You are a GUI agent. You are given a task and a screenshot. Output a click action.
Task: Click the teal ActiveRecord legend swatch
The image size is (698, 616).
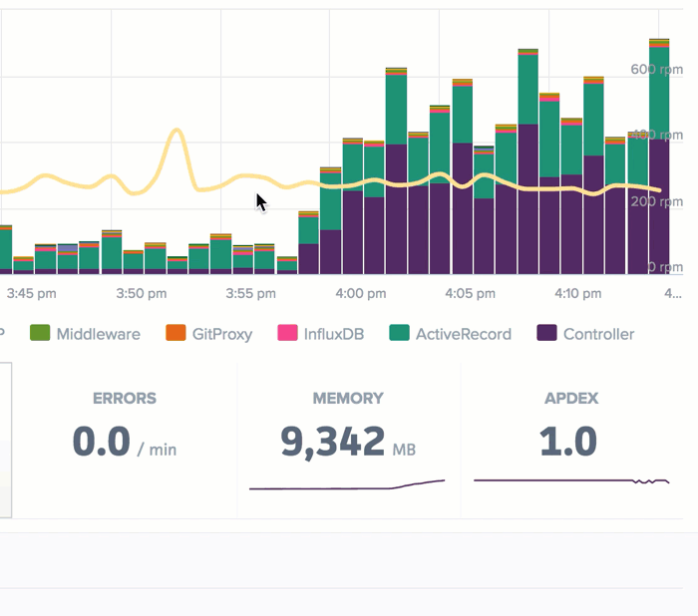(399, 333)
